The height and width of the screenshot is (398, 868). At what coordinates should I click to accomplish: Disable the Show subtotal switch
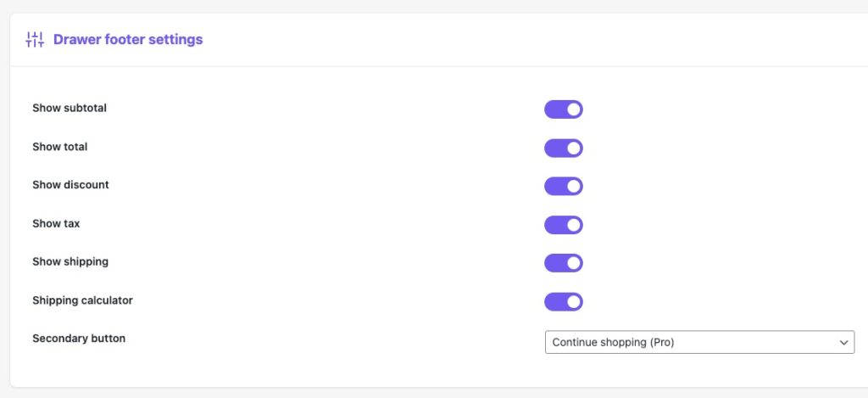coord(564,109)
